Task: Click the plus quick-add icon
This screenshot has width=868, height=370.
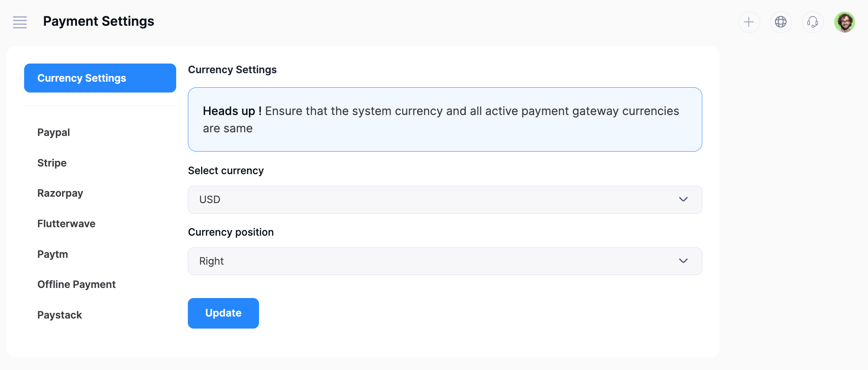Action: (x=749, y=22)
